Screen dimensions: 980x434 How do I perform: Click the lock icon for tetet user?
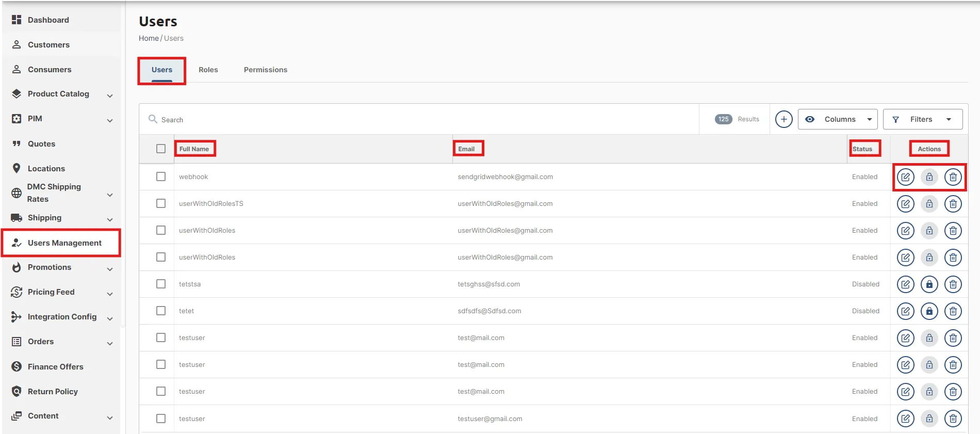tap(929, 311)
